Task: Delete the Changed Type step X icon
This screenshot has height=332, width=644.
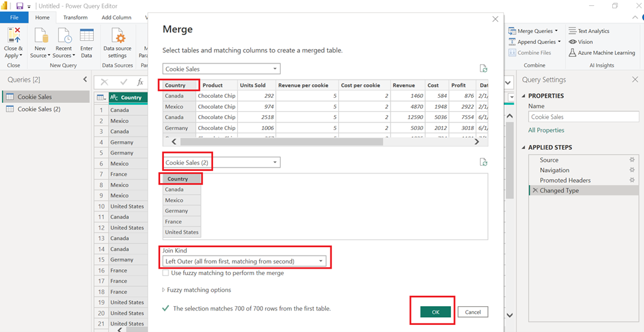Action: point(535,190)
